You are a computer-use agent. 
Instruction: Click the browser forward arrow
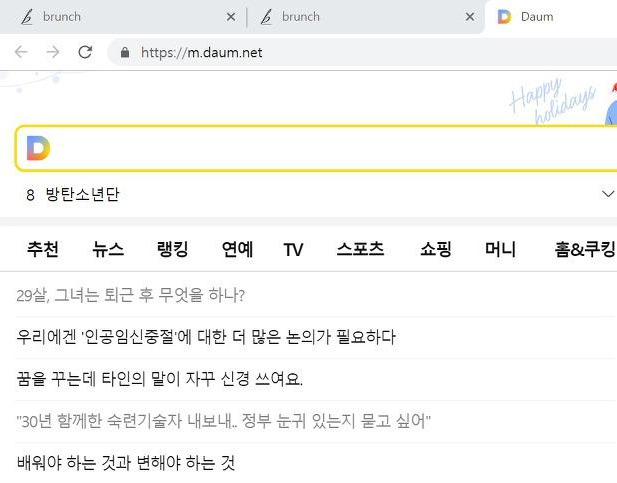53,52
